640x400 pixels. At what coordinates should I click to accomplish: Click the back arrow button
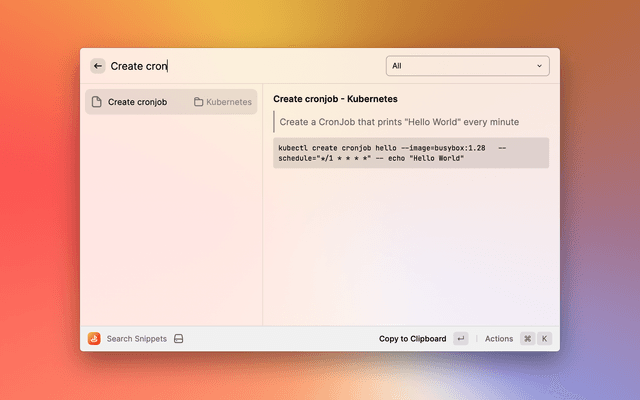(98, 66)
